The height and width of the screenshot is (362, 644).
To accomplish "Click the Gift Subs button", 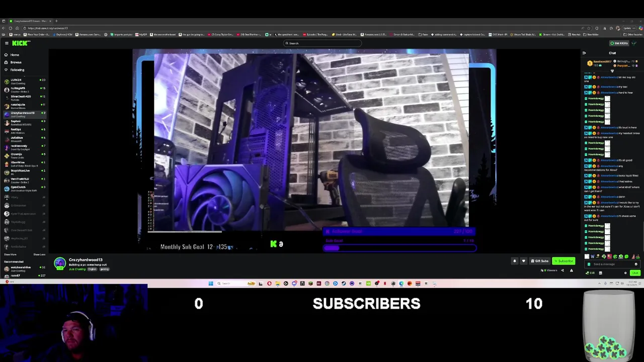I will tap(540, 261).
